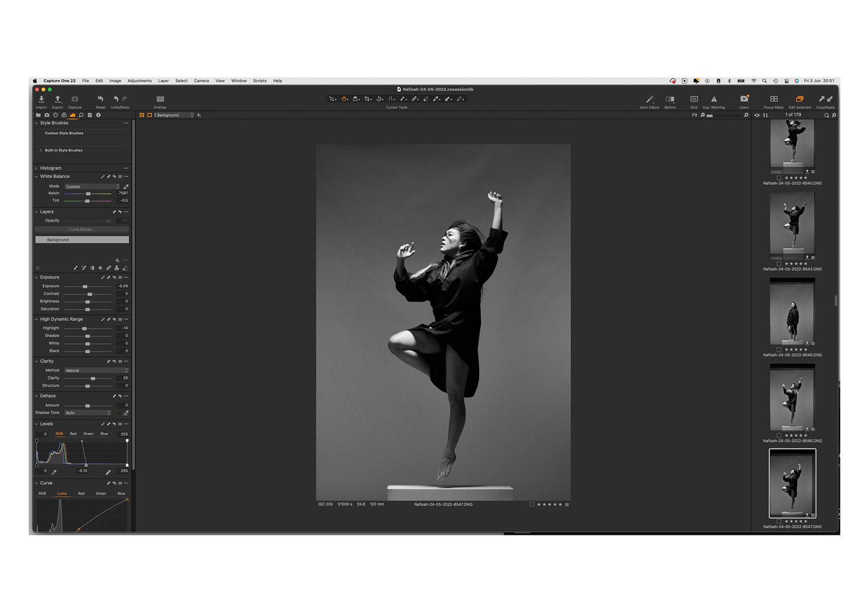Click the Export toolbar icon
The height and width of the screenshot is (614, 868).
[57, 100]
